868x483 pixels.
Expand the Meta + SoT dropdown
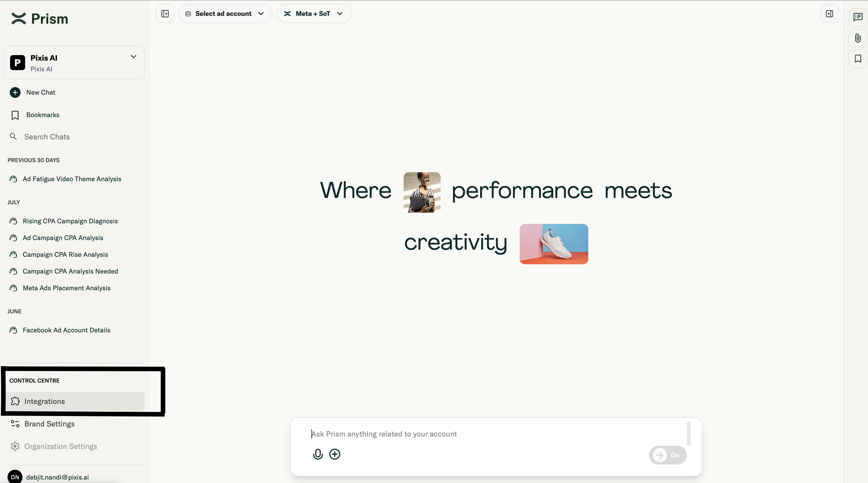pos(313,14)
